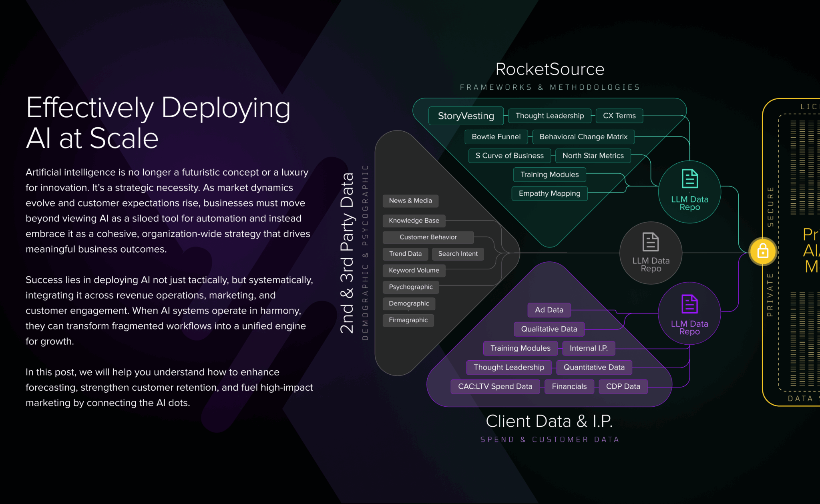The height and width of the screenshot is (504, 820).
Task: Toggle the Psychographic data category
Action: click(410, 287)
